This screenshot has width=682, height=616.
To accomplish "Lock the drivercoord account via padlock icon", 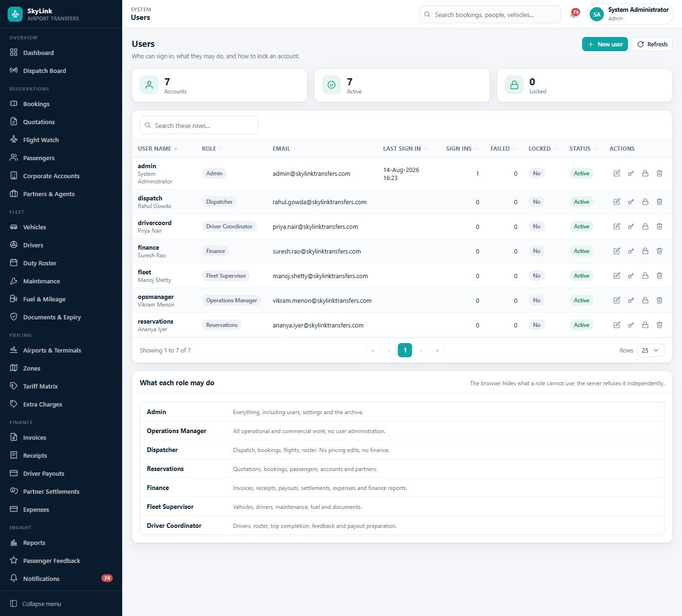I will tap(645, 226).
